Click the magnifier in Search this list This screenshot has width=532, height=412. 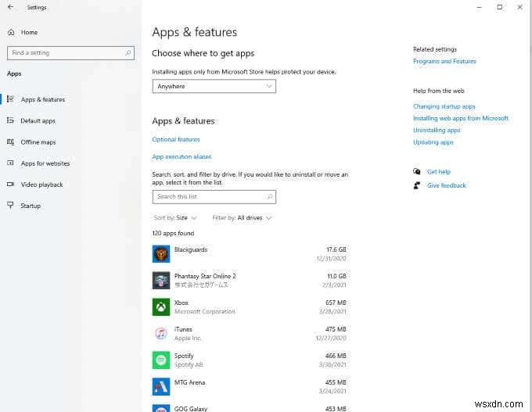click(x=270, y=197)
